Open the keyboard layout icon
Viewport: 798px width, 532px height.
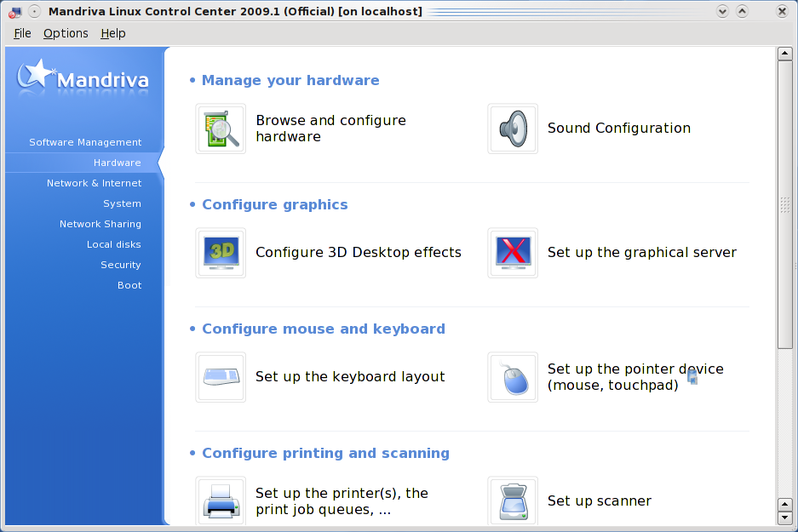[x=221, y=377]
